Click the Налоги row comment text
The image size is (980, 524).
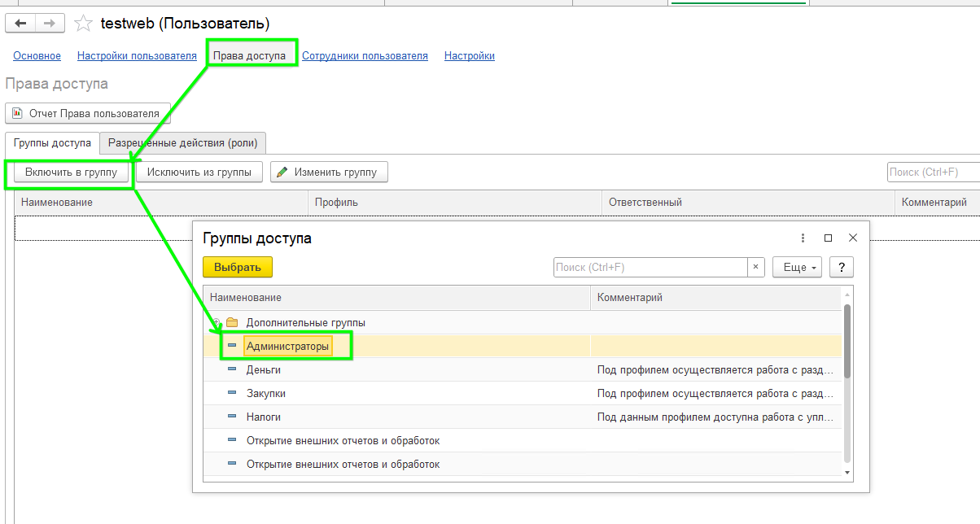click(x=715, y=417)
